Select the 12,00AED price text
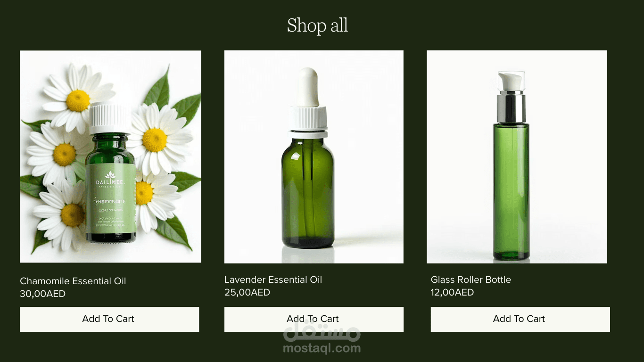The width and height of the screenshot is (644, 362). [x=452, y=292]
